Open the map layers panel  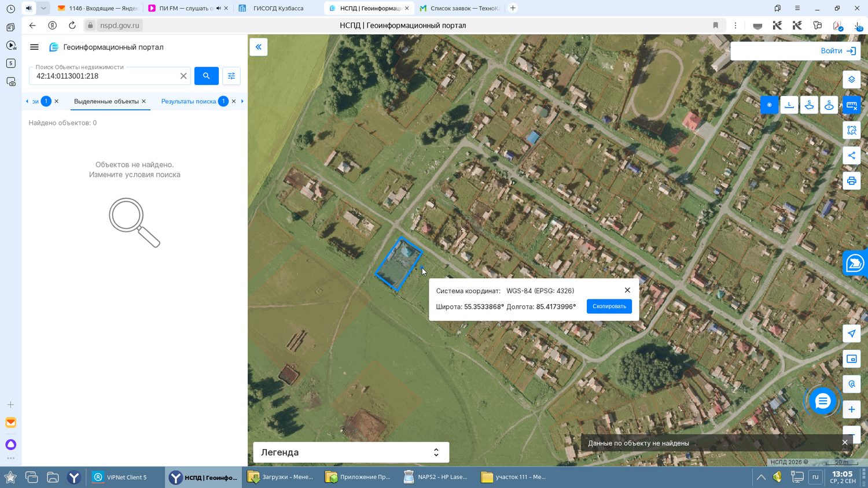(851, 80)
